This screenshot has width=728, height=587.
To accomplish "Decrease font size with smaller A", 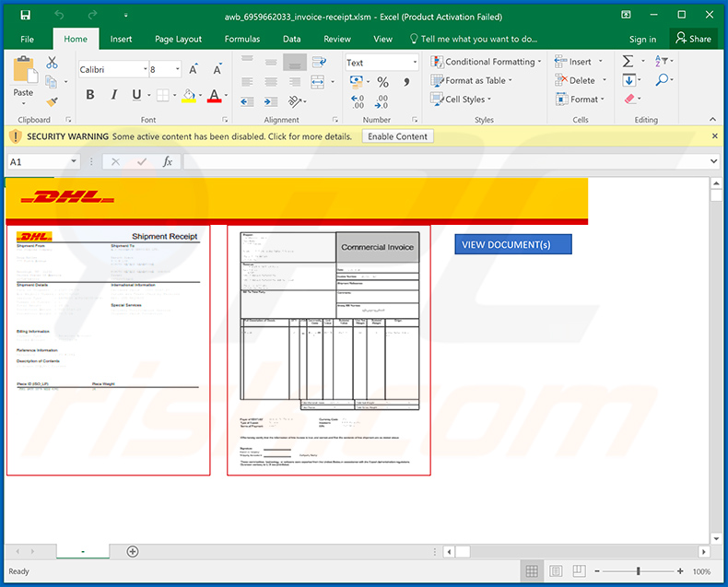I will (217, 70).
